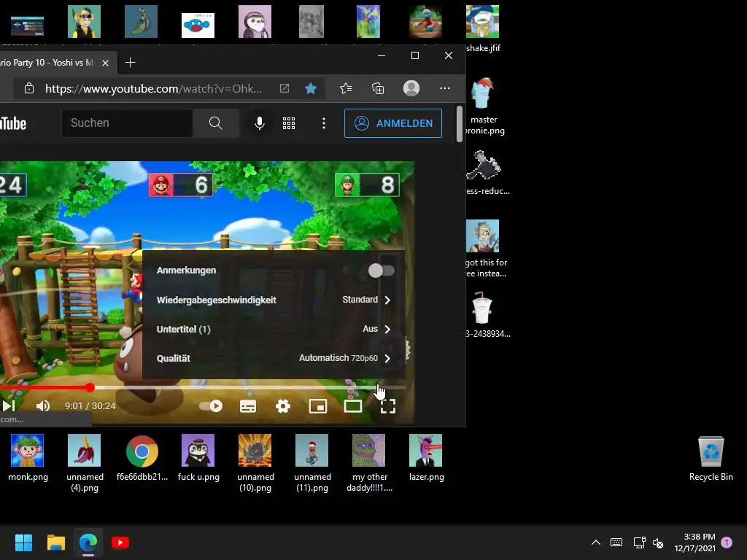Screen dimensions: 747x560
Task: Expand the Untertitel Aus chevron
Action: tap(387, 329)
